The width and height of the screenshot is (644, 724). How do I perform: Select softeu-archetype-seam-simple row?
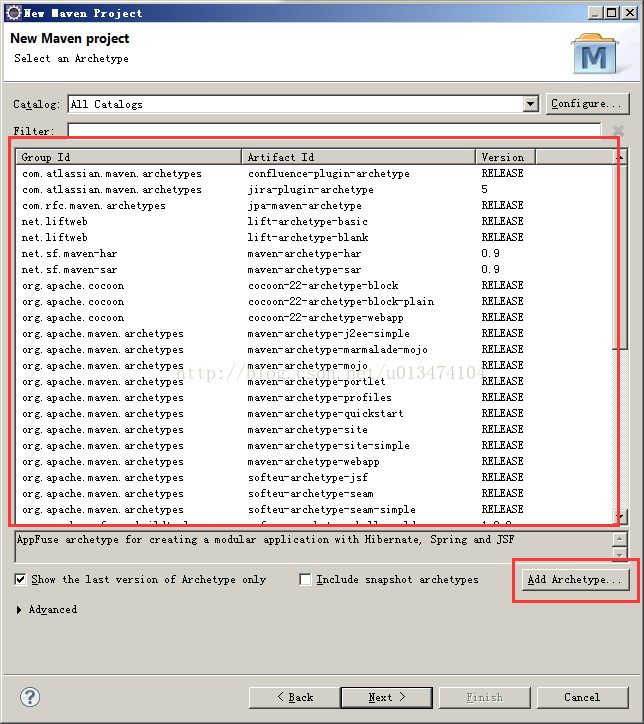(x=315, y=510)
